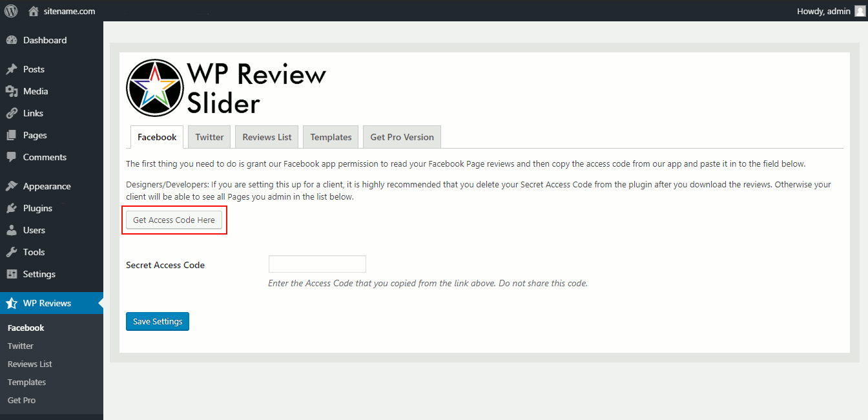Click the home icon beside sitename.com
The image size is (868, 420).
(34, 11)
